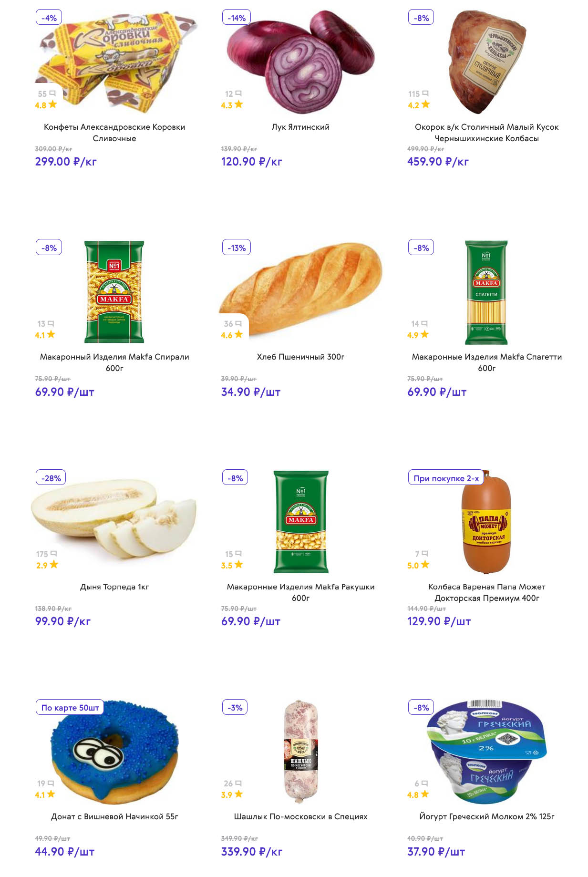Click the -28% discount badge on melon
Image resolution: width=588 pixels, height=877 pixels.
point(51,478)
